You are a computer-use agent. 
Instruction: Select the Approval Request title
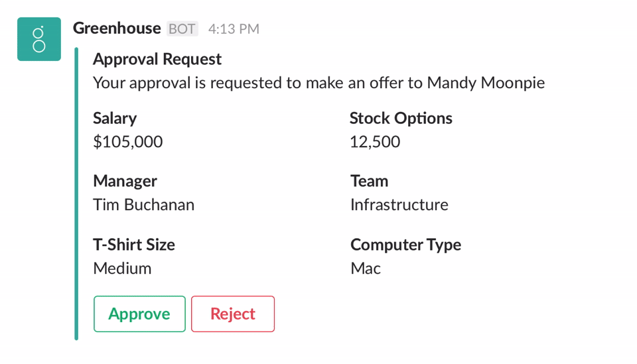157,59
